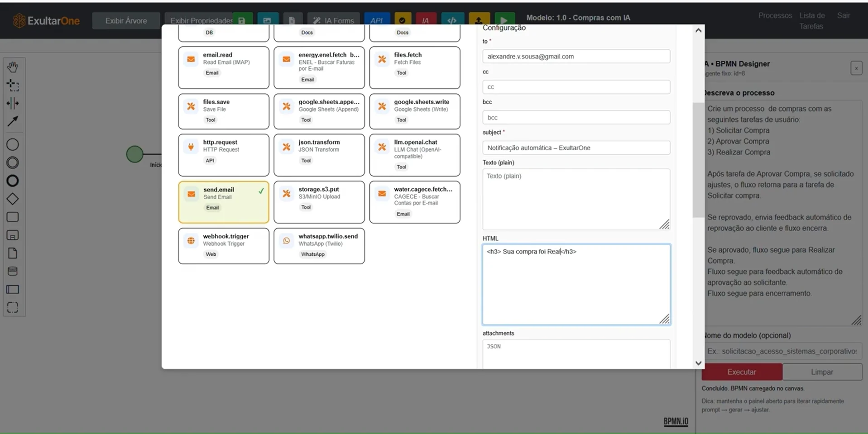
Task: Click Sair to log out
Action: (843, 15)
